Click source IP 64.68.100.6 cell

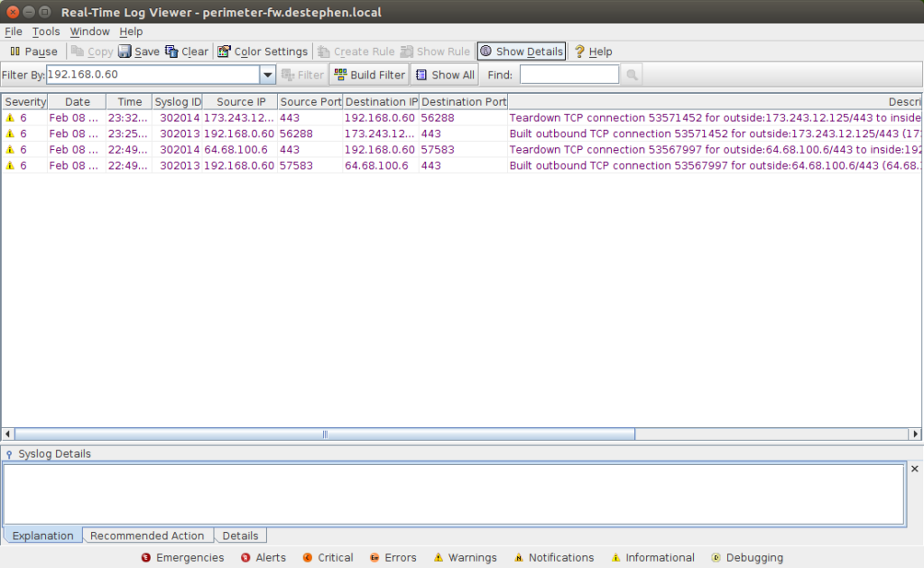240,150
